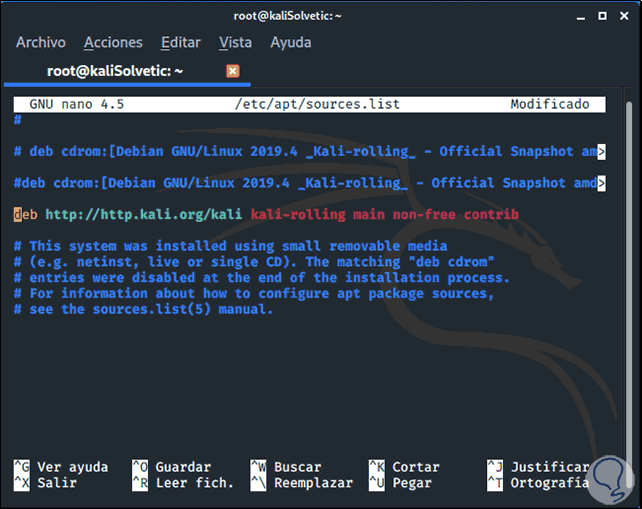Viewport: 642px width, 509px height.
Task: Open the Vista menu
Action: coord(235,42)
